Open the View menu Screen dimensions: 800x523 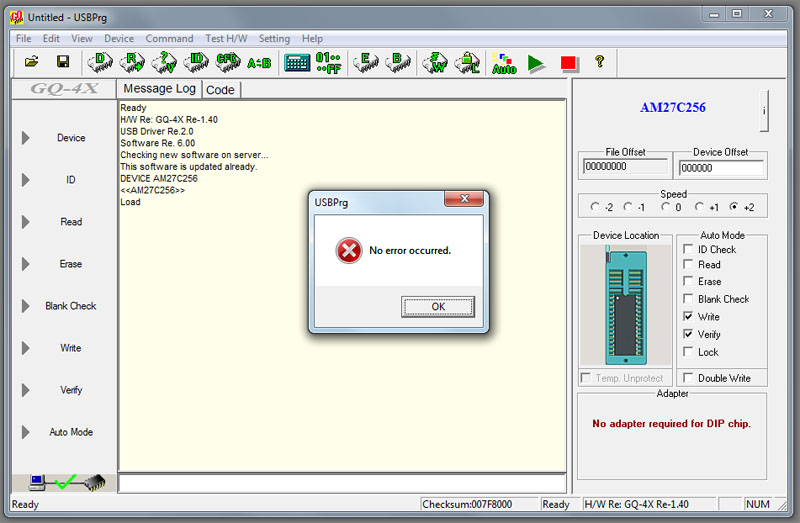tap(82, 39)
